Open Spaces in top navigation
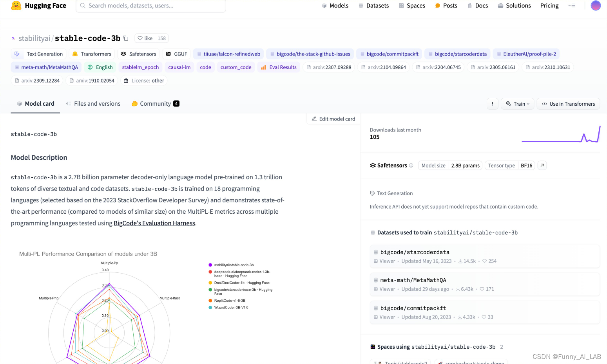This screenshot has height=364, width=607. point(412,5)
